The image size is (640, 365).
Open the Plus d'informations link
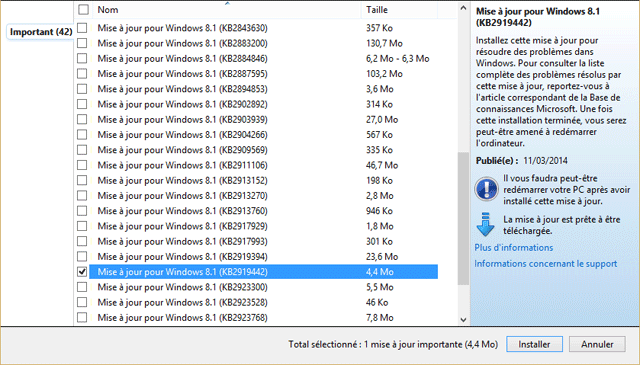[x=513, y=247]
